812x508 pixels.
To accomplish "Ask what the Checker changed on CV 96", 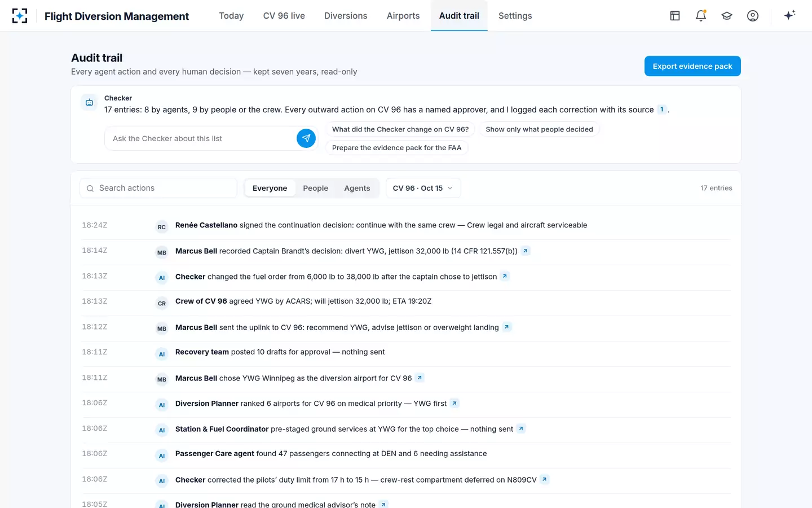I will pos(400,129).
